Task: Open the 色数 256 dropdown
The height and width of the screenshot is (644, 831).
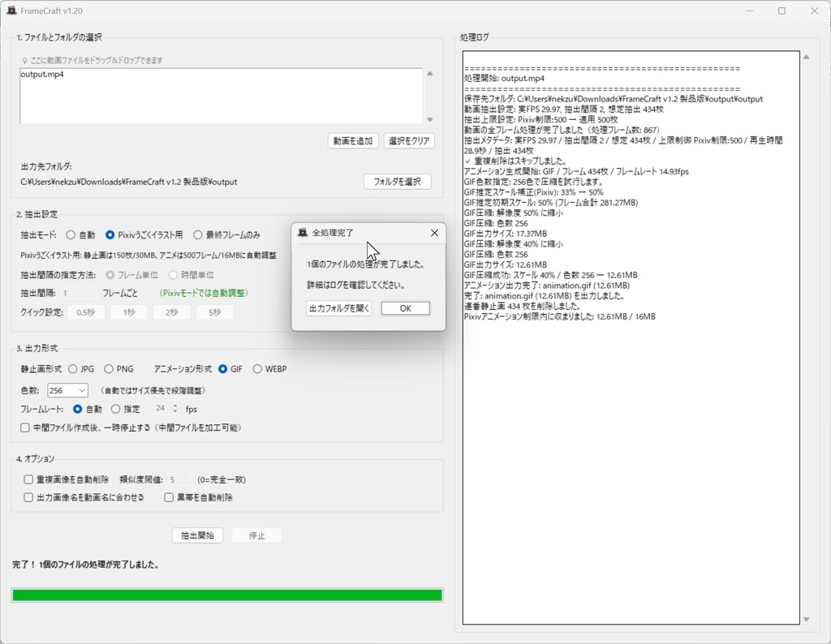Action: pos(68,390)
